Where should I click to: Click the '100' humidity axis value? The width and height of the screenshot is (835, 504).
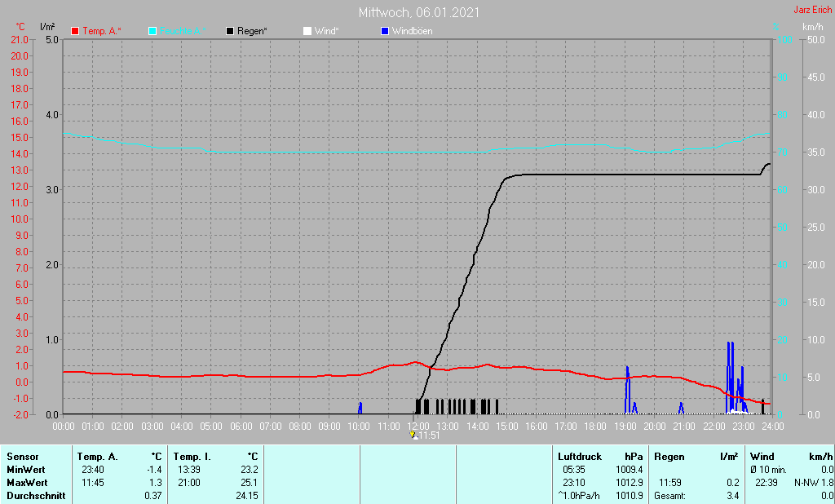coord(785,39)
